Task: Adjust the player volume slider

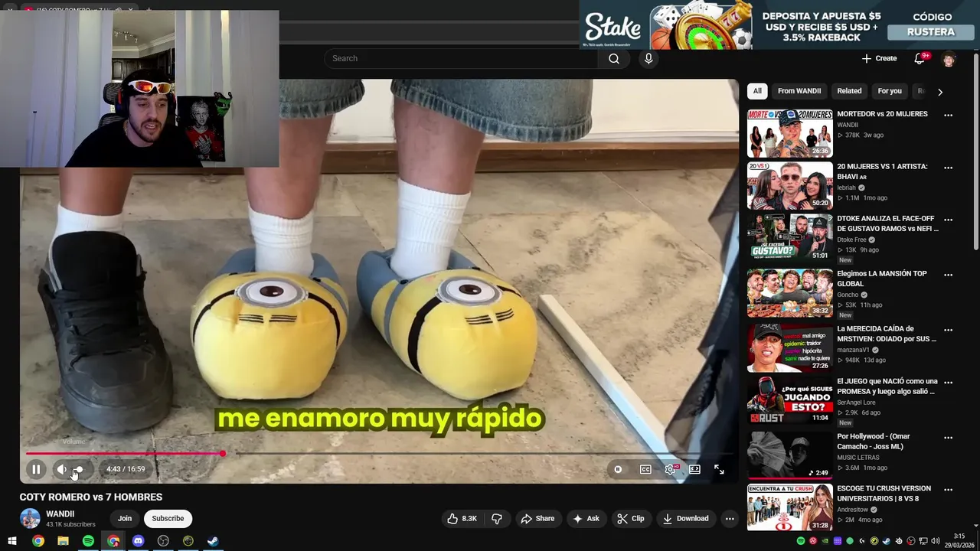Action: pyautogui.click(x=78, y=469)
